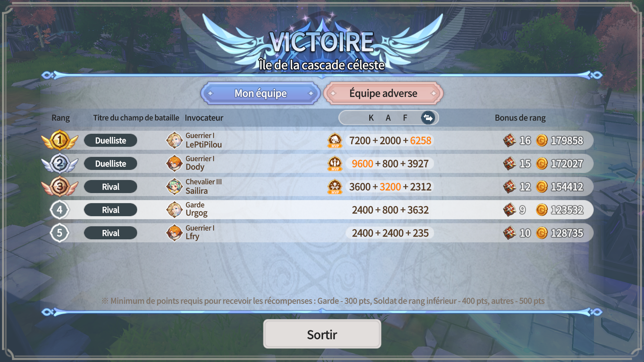The image size is (644, 362).
Task: Click the gold rank 1 medal
Action: (60, 140)
